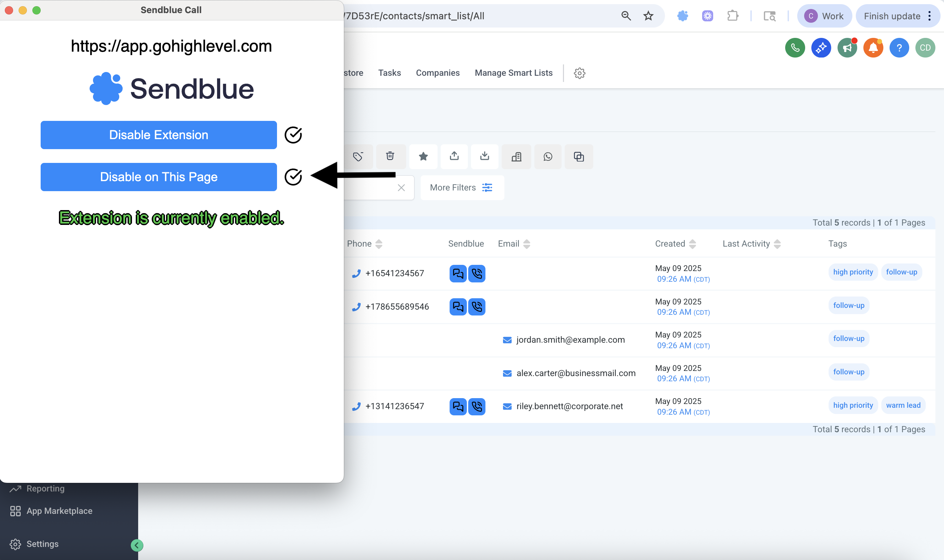944x560 pixels.
Task: Switch to the Tasks tab
Action: pyautogui.click(x=390, y=73)
